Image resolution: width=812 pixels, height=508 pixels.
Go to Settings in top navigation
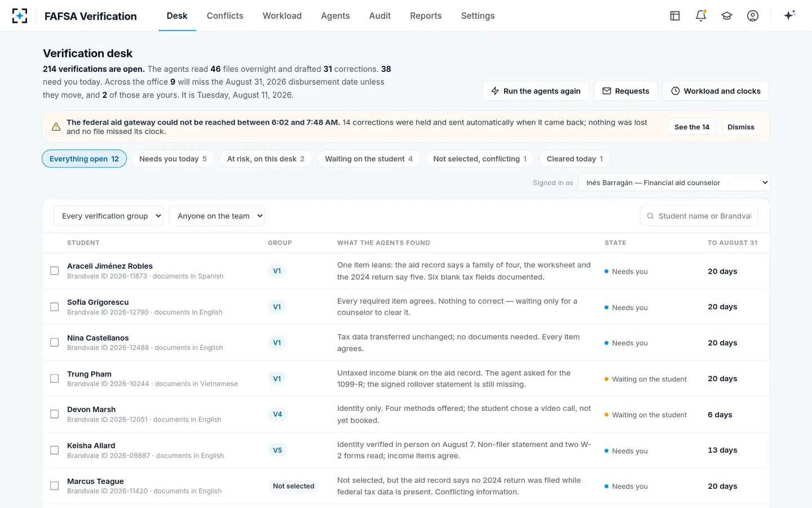pyautogui.click(x=478, y=16)
